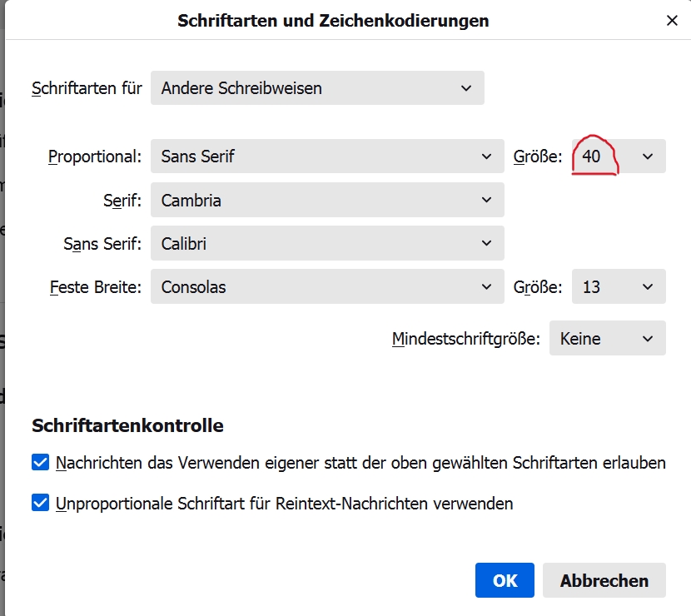Click the OK button
The image size is (691, 616).
tap(505, 580)
